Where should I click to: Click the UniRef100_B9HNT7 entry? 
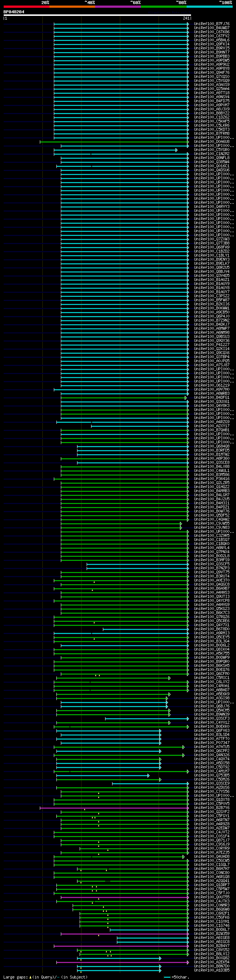point(212,52)
